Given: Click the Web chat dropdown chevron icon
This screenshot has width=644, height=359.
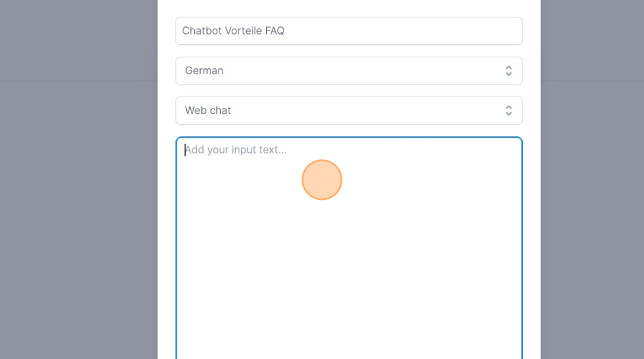Looking at the screenshot, I should pos(508,110).
